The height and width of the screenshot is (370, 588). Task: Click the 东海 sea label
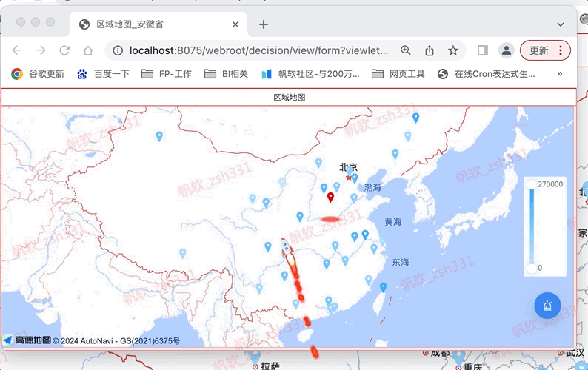point(401,262)
